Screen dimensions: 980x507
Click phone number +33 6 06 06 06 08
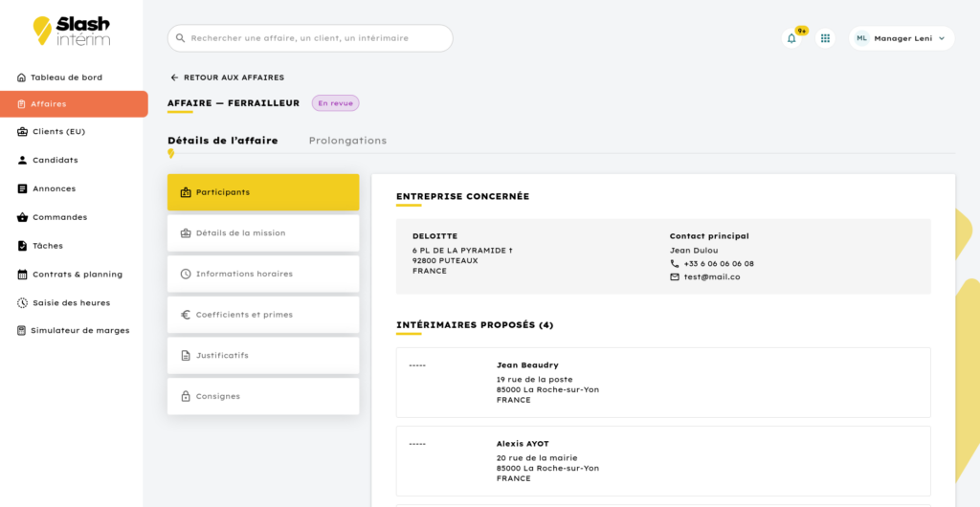pyautogui.click(x=719, y=263)
